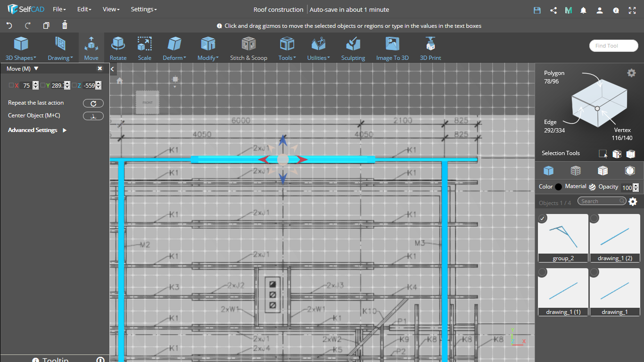Select the drawing_1 object circle
Viewport: 644px width, 362px height.
point(594,272)
